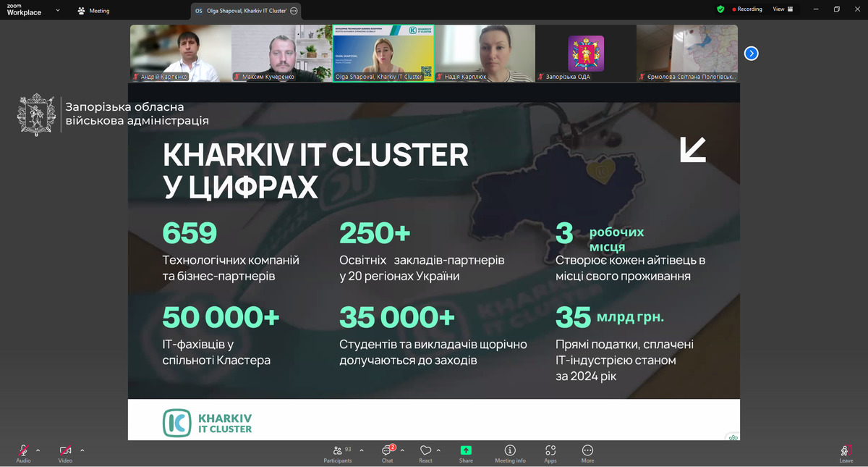Select Запорізька ОДА participant thumbnail
Image resolution: width=868 pixels, height=467 pixels.
click(586, 53)
